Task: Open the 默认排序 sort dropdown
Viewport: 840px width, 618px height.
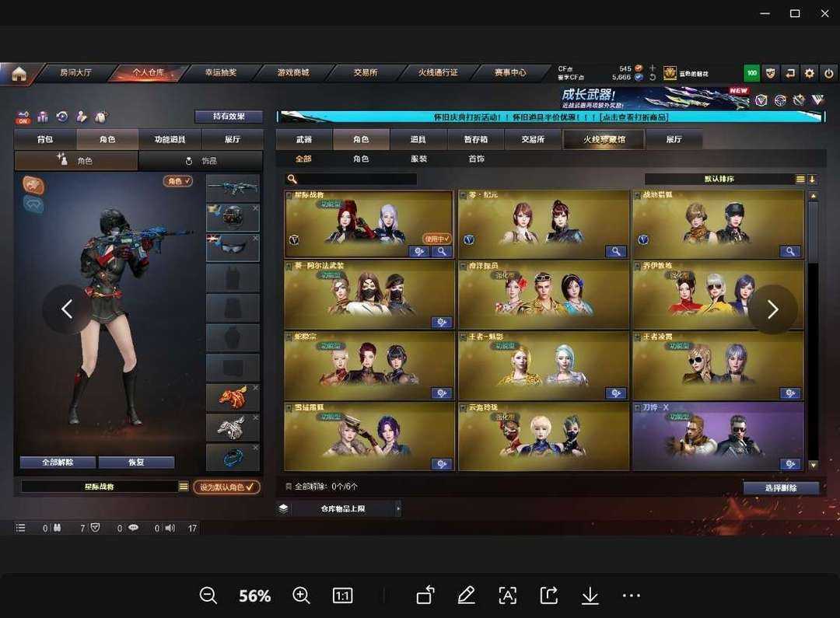Action: pyautogui.click(x=719, y=179)
